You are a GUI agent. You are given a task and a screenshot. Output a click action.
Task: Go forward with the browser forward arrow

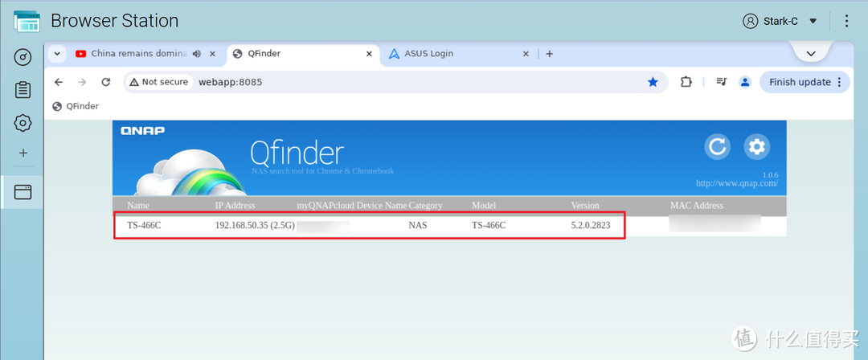click(82, 82)
